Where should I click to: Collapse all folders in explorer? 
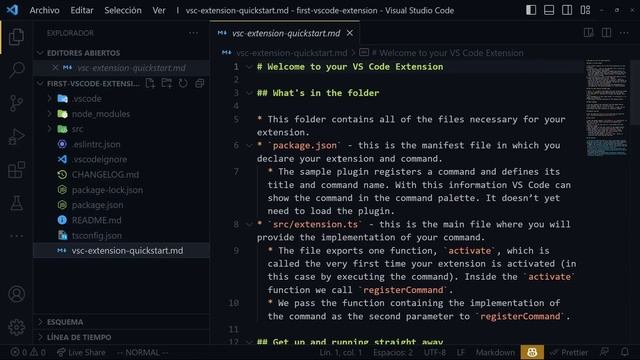(x=200, y=83)
